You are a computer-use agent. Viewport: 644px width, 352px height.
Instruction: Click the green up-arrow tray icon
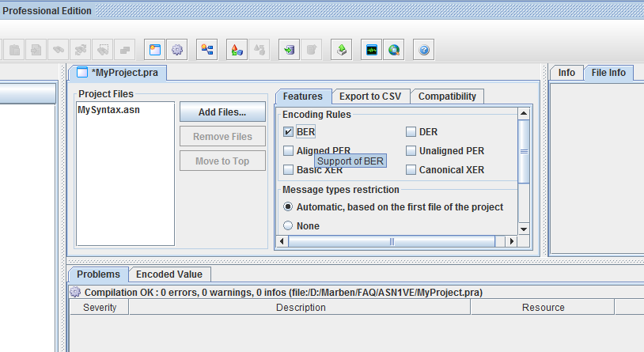341,50
